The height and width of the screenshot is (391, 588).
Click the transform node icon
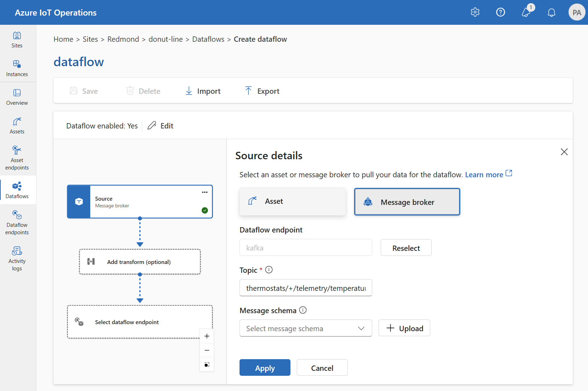[91, 261]
